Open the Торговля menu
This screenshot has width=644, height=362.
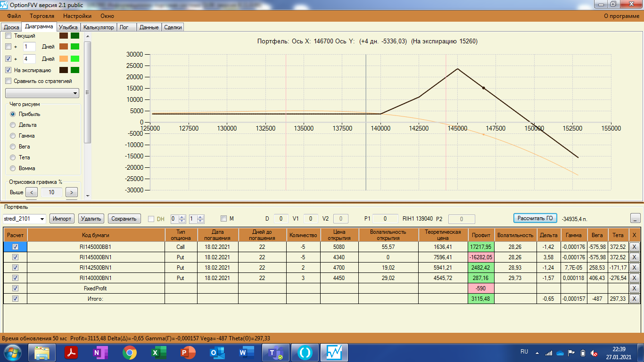[42, 16]
